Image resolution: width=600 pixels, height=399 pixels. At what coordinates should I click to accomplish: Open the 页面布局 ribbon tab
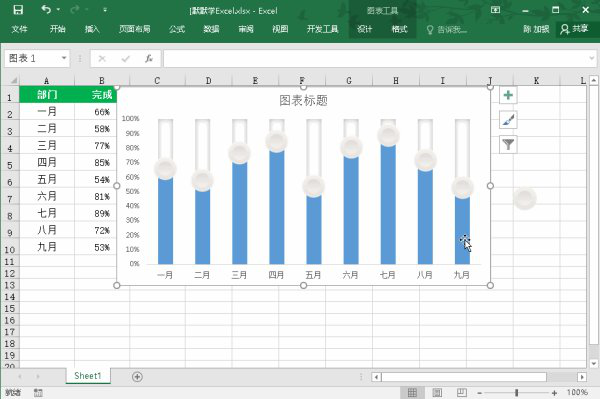(x=134, y=29)
